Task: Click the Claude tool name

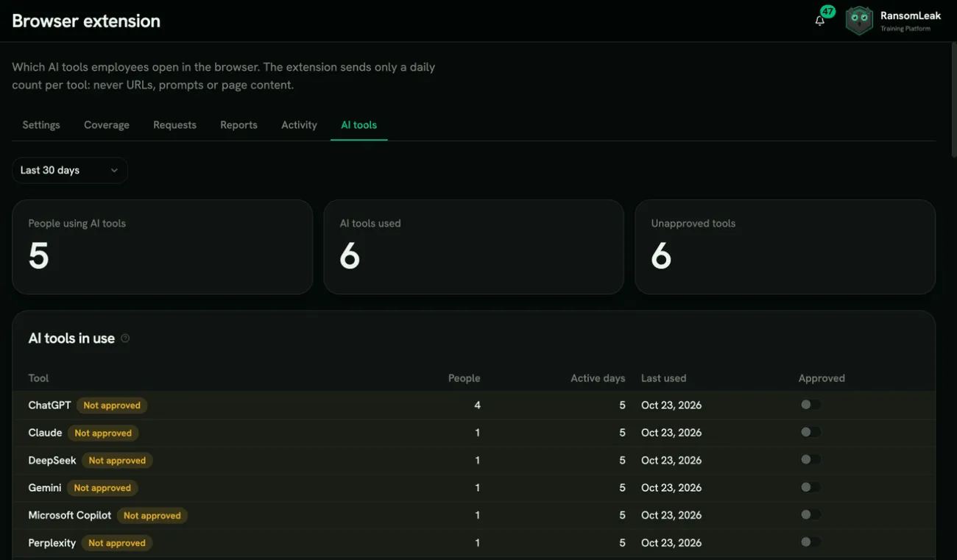Action: [45, 433]
